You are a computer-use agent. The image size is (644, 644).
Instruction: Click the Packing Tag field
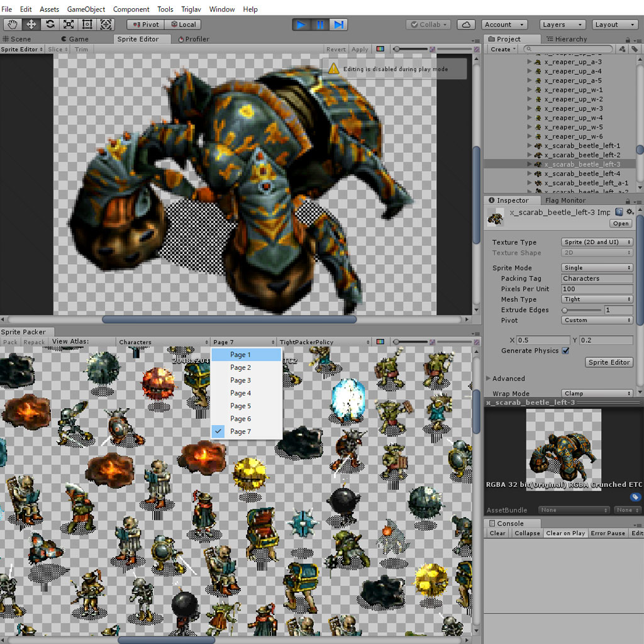(x=597, y=278)
